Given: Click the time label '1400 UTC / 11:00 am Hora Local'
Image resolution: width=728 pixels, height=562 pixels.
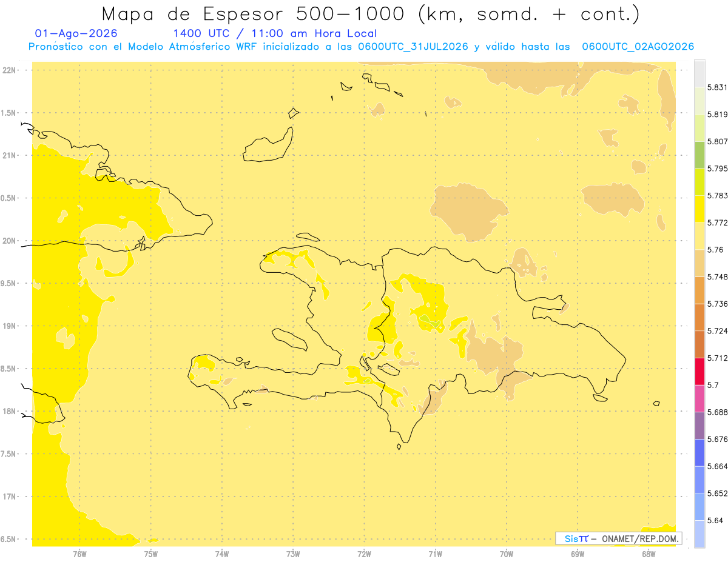Looking at the screenshot, I should [x=275, y=33].
